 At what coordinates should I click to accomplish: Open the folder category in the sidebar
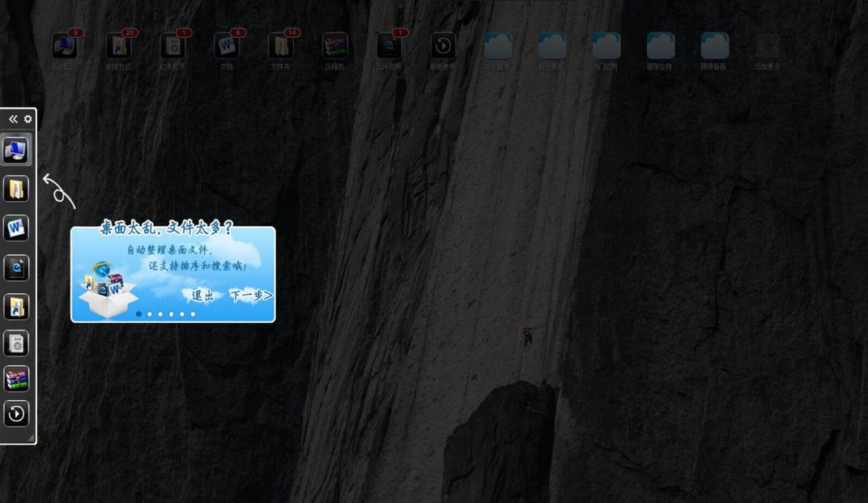pyautogui.click(x=16, y=189)
